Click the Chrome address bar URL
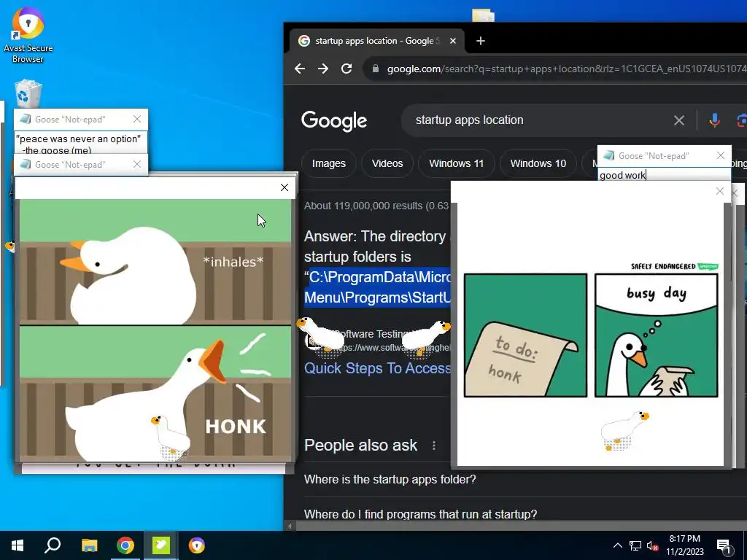Image resolution: width=747 pixels, height=560 pixels. pos(565,69)
